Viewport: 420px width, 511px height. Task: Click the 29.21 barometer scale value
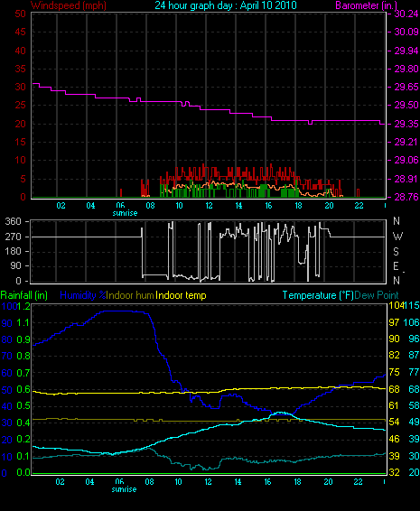point(406,142)
